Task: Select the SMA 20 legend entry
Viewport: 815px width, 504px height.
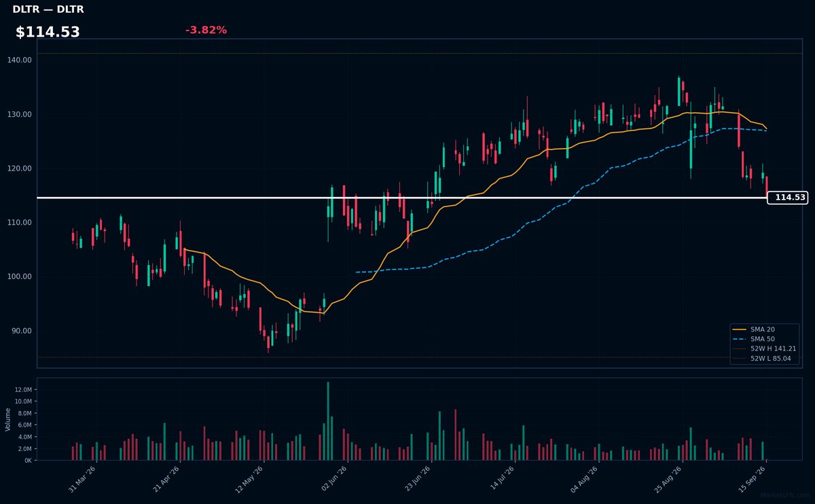Action: pos(763,329)
